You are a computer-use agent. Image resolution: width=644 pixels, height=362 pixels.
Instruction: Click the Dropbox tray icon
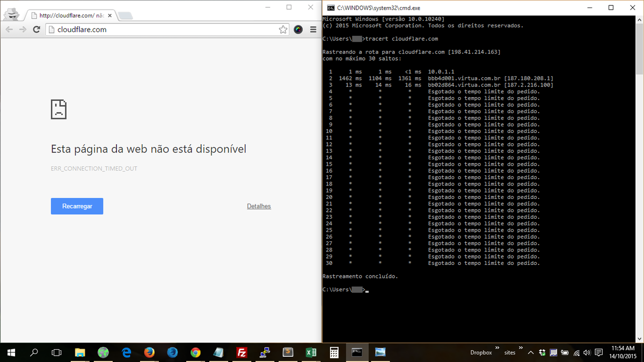(542, 352)
